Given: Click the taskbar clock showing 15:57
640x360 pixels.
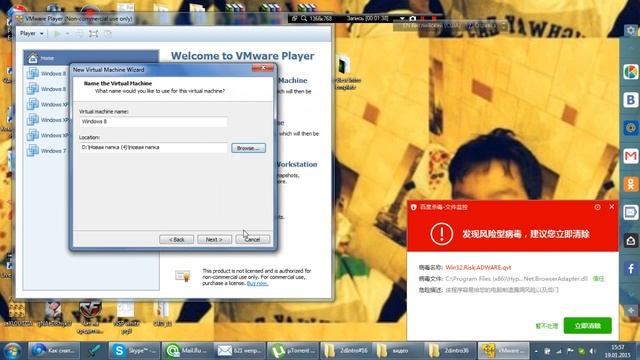Looking at the screenshot, I should 618,351.
